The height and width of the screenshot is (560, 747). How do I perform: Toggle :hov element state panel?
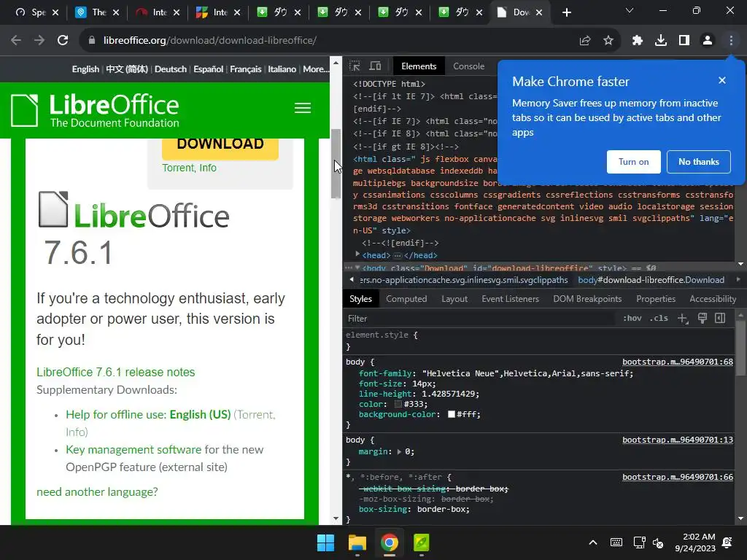632,318
